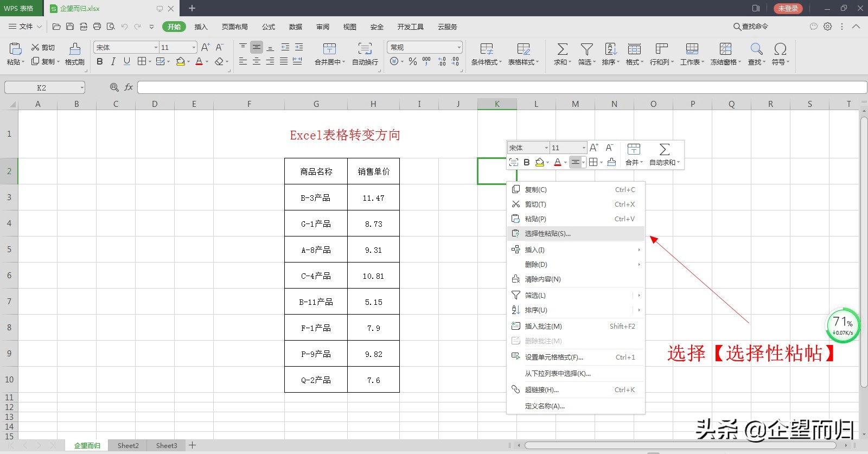Image resolution: width=868 pixels, height=454 pixels.
Task: Switch to the Insert (插入) ribbon tab
Action: [201, 27]
